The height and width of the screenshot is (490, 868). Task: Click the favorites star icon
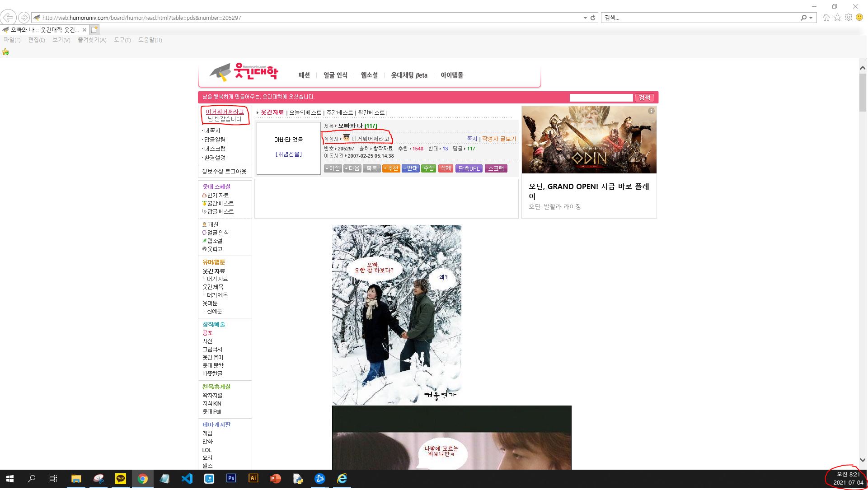click(837, 18)
